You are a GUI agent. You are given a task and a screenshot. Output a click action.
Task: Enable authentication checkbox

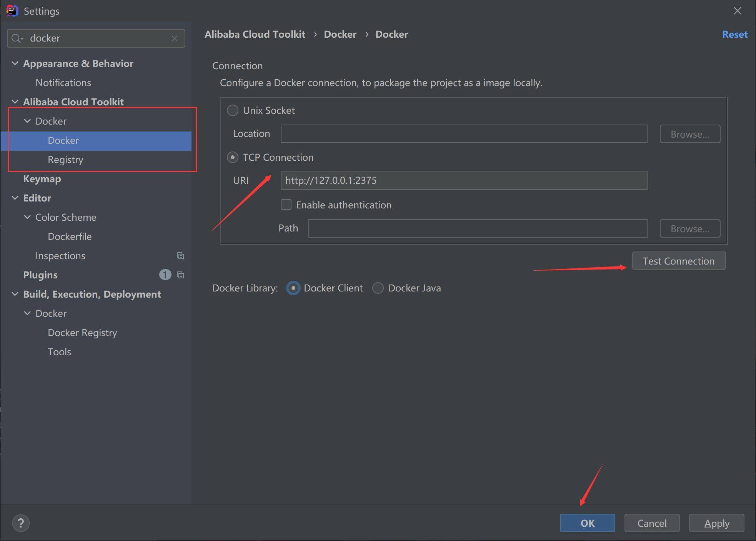[286, 205]
